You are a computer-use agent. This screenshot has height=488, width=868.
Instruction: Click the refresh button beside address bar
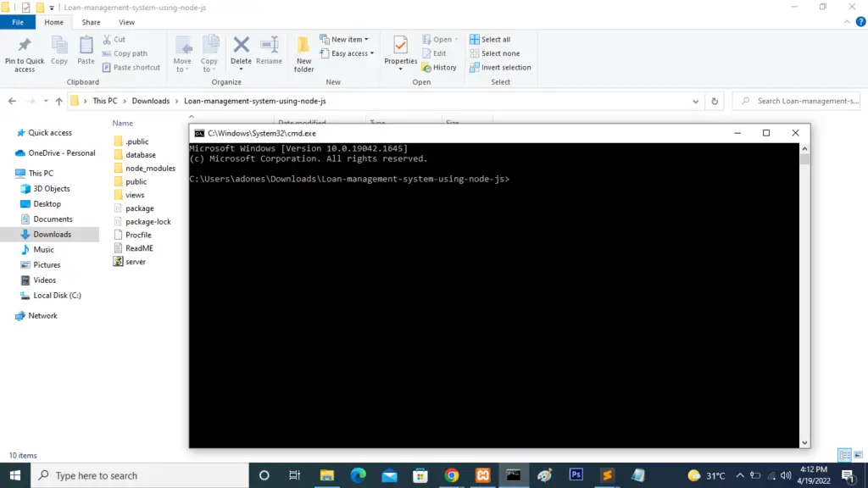tap(715, 101)
